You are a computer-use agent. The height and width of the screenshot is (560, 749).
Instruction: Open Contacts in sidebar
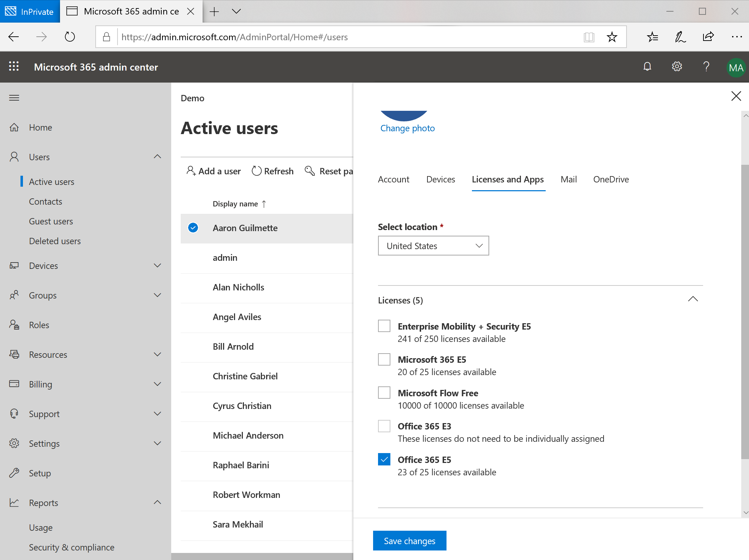click(46, 201)
